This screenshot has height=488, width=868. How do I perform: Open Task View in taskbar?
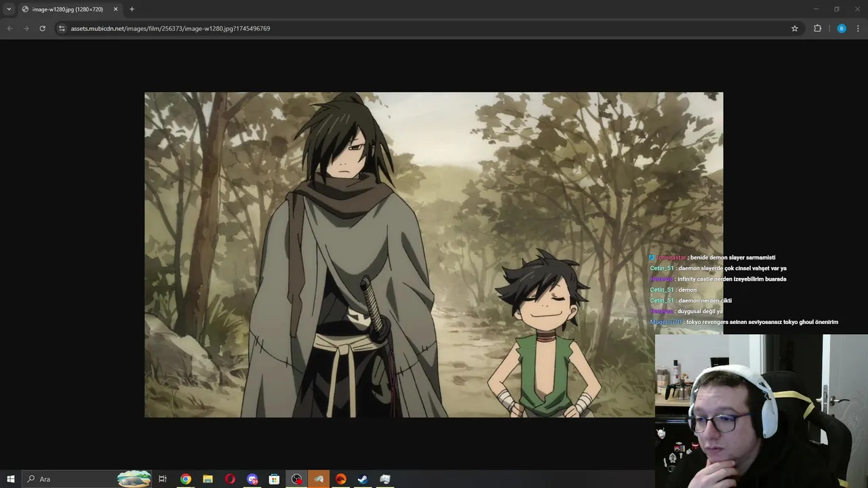(163, 479)
